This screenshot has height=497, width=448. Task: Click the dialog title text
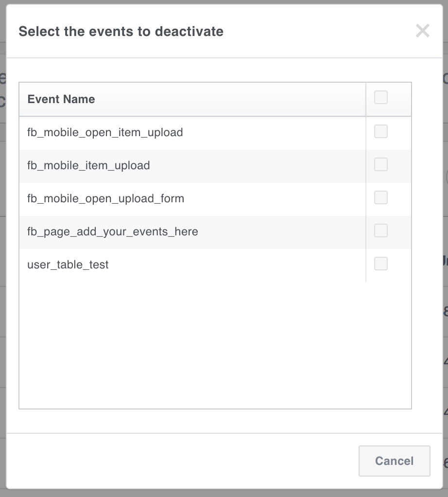click(x=121, y=31)
